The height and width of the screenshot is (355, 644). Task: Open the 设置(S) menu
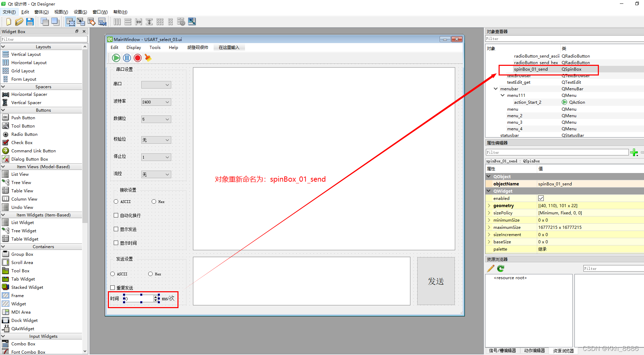[81, 12]
